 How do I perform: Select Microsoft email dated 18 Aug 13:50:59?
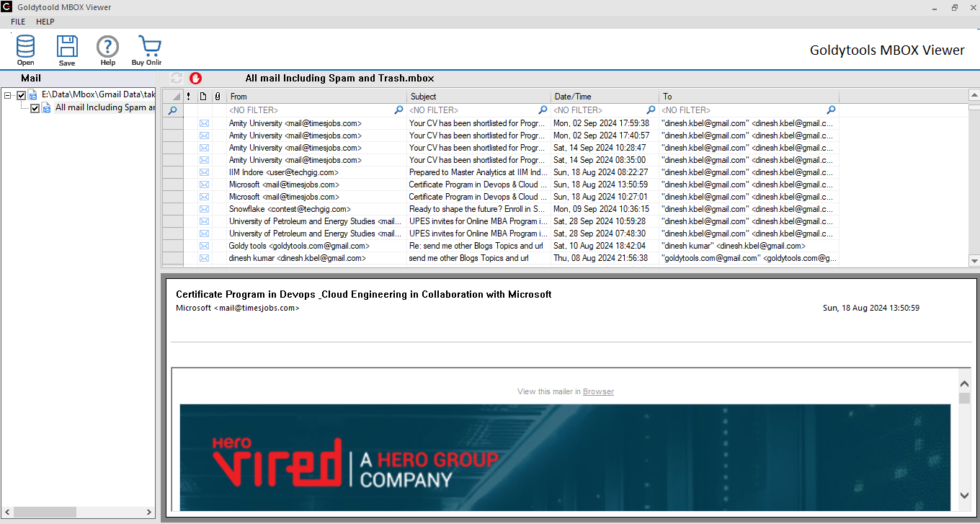501,185
